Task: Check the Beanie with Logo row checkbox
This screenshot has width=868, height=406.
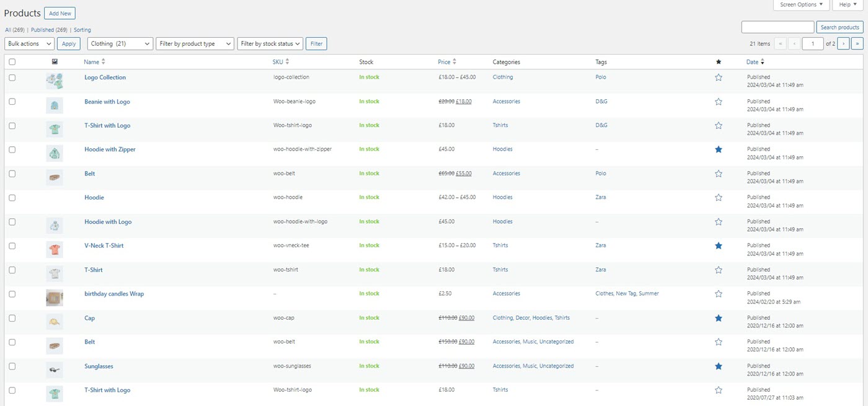Action: (12, 102)
